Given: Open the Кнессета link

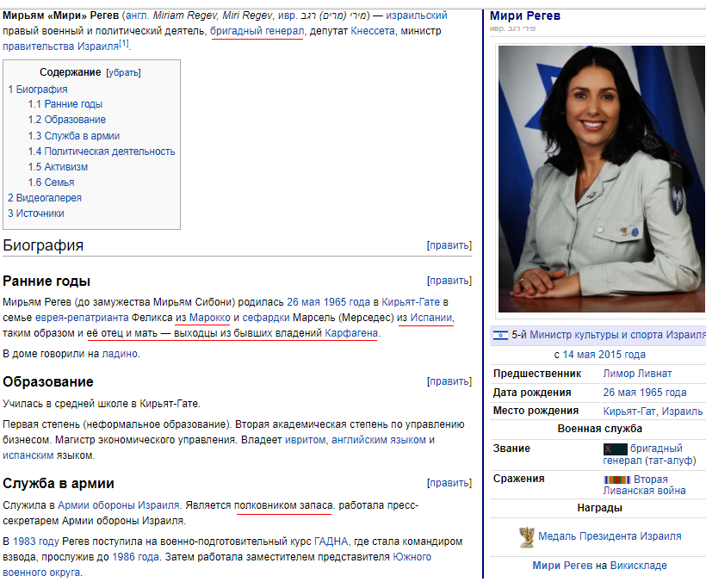Looking at the screenshot, I should (x=372, y=31).
